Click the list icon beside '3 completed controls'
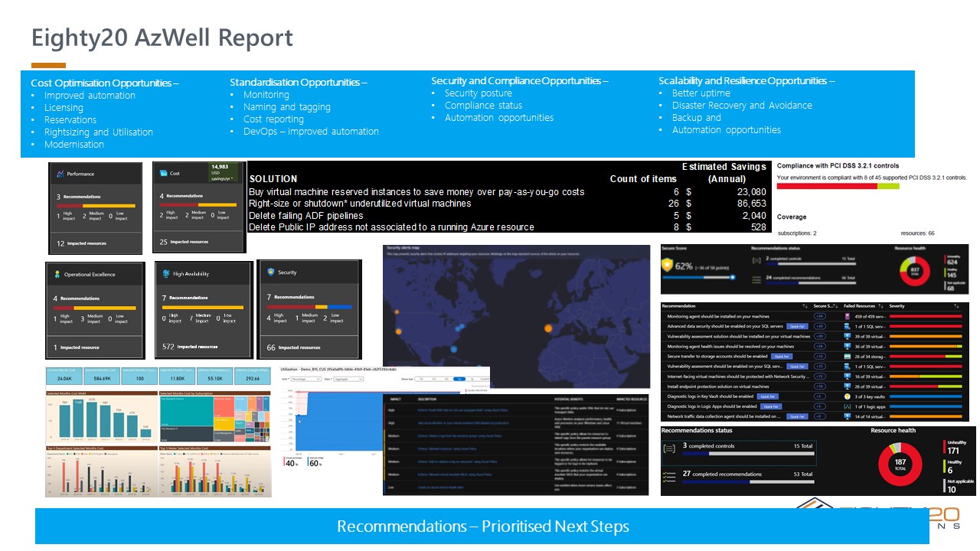 pos(669,448)
